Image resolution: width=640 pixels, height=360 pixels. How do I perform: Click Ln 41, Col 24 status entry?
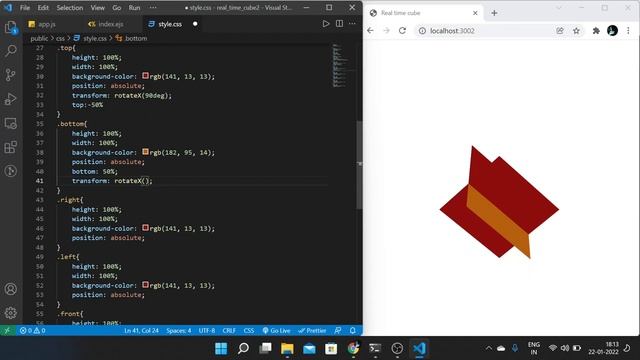[x=141, y=331]
